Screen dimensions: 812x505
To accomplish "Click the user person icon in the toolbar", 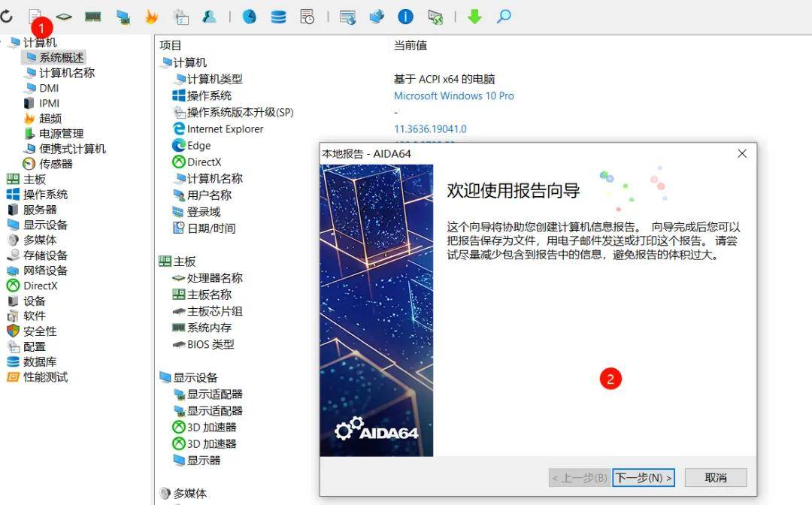I will pyautogui.click(x=209, y=17).
